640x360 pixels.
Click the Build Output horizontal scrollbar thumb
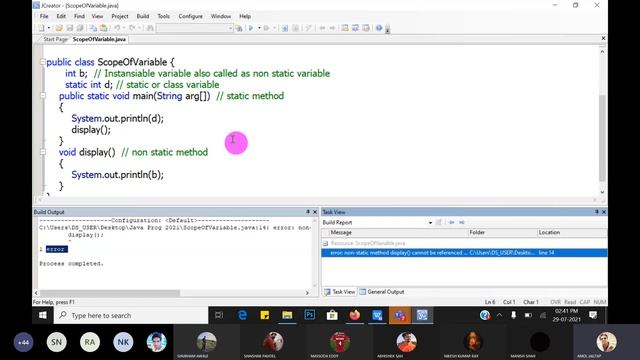109,293
